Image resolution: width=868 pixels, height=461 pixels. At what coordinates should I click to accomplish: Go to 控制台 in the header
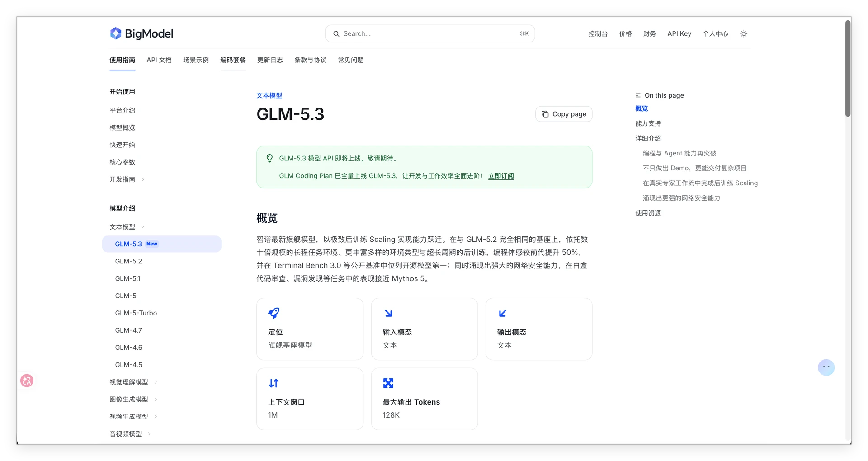click(x=598, y=34)
